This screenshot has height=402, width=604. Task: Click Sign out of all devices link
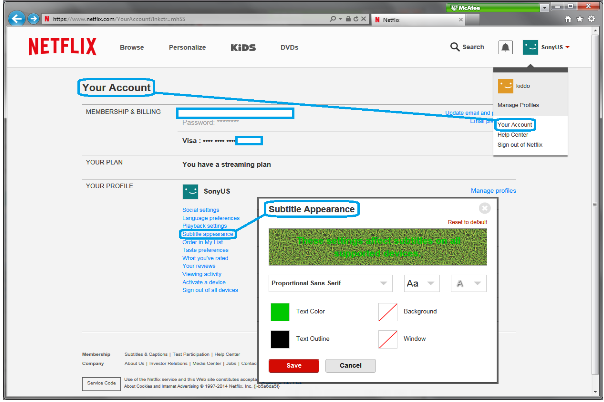pos(210,290)
